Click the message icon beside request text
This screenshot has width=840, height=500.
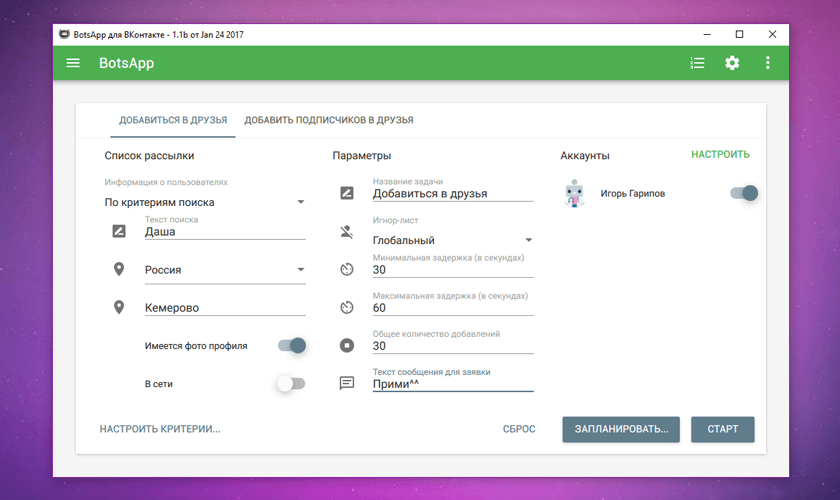coord(347,383)
